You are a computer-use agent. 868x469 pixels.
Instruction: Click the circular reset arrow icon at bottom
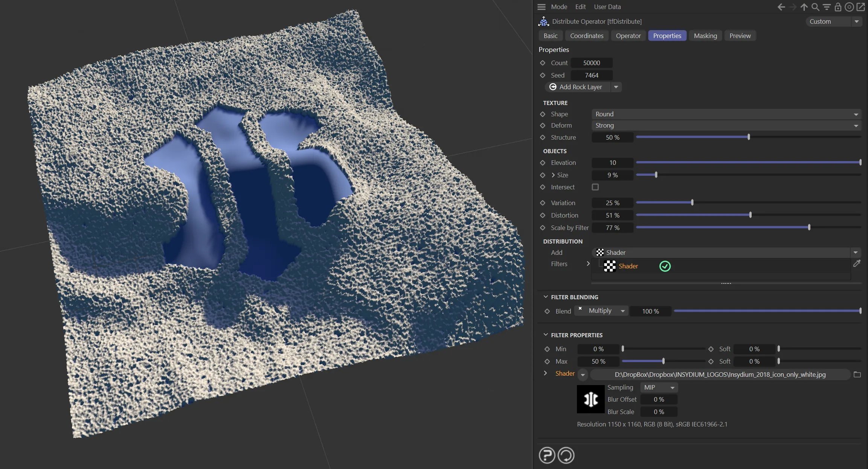tap(566, 455)
